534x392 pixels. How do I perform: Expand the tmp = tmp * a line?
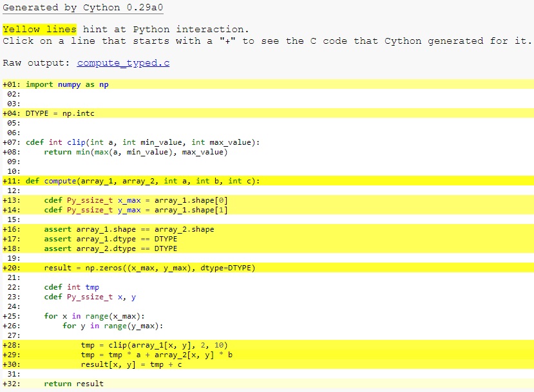point(129,354)
